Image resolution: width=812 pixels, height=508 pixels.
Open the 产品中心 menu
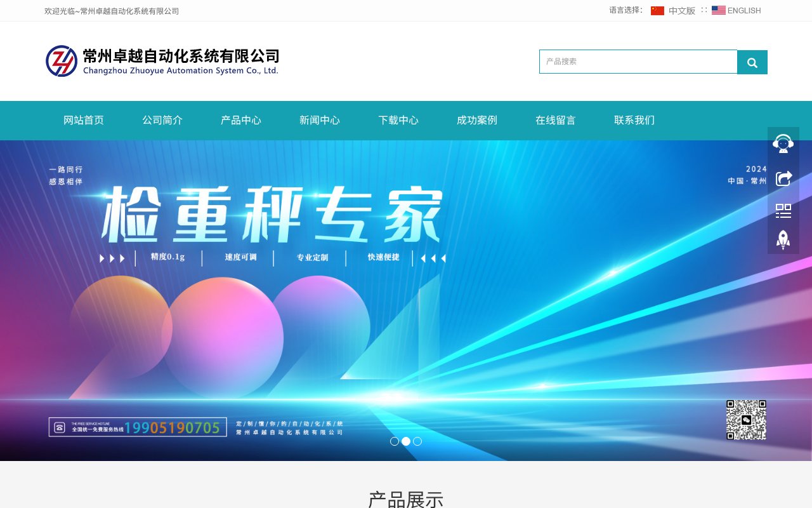point(241,120)
